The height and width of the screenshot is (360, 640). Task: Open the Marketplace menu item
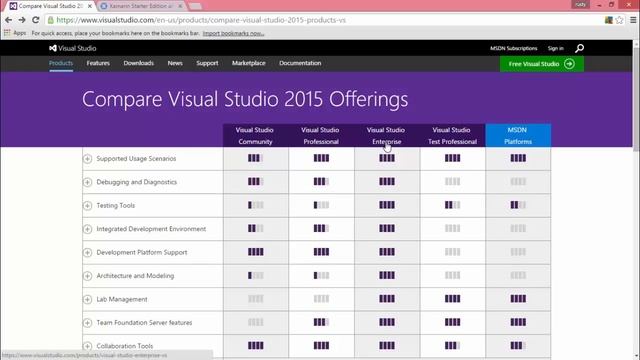click(249, 63)
